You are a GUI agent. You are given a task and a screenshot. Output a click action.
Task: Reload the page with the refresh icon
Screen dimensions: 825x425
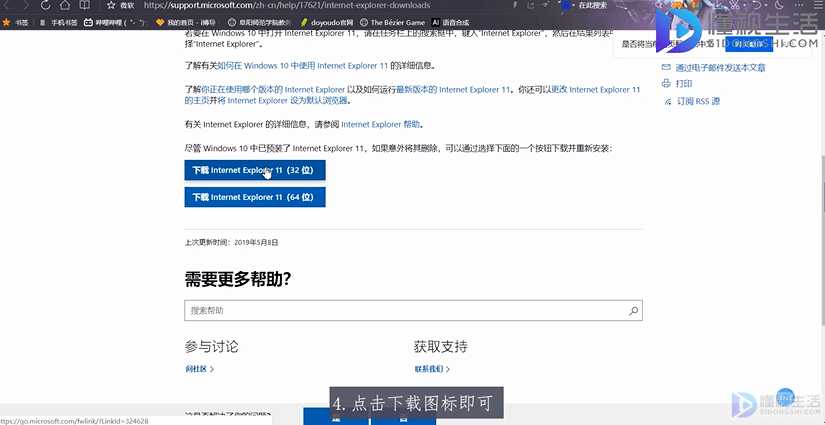pos(45,5)
